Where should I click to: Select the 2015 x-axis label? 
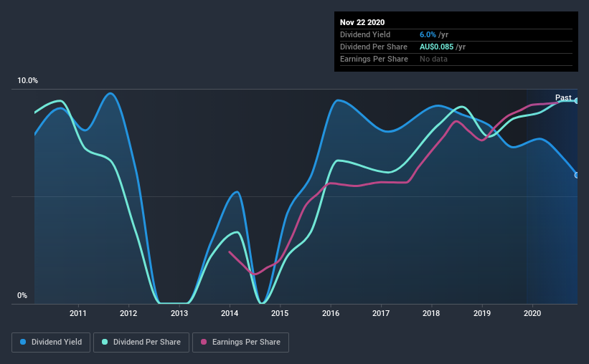tap(280, 313)
